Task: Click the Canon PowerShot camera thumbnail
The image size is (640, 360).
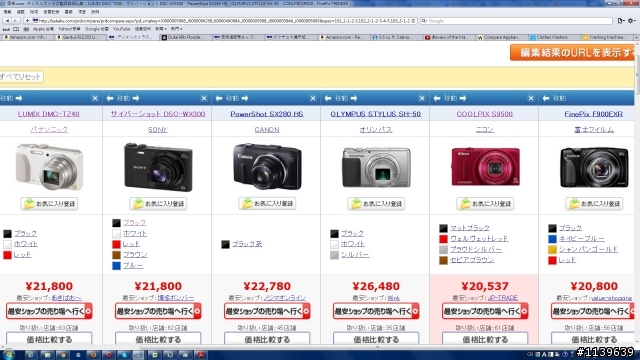Action: [x=267, y=167]
